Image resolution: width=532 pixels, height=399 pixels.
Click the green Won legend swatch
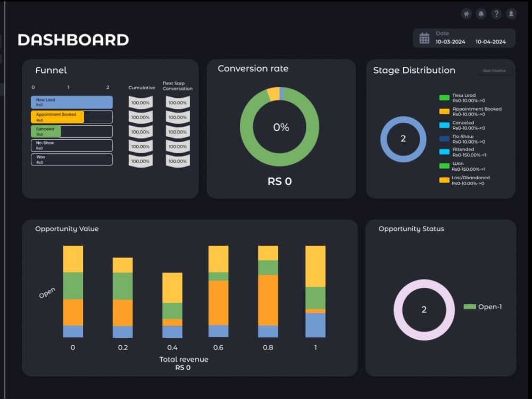coord(444,166)
